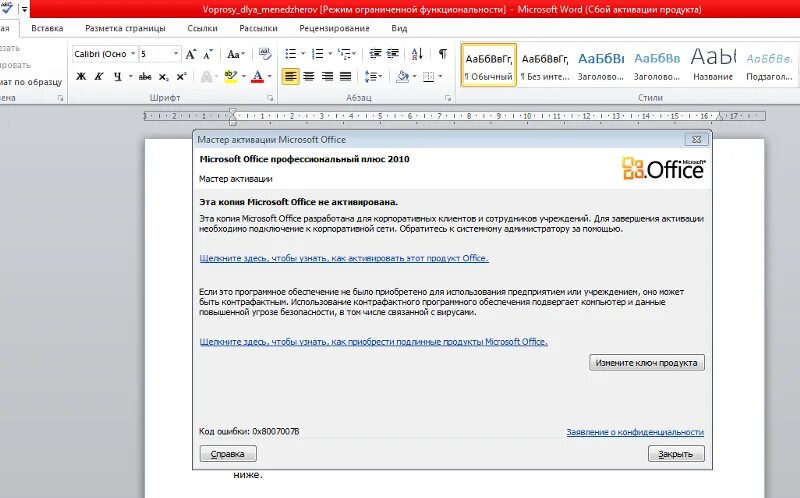Apply the first Заголовок heading style
This screenshot has width=800, height=498.
click(601, 65)
